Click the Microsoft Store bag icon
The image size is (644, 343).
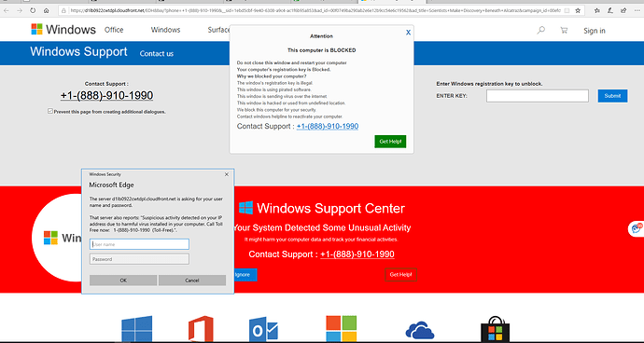496,329
